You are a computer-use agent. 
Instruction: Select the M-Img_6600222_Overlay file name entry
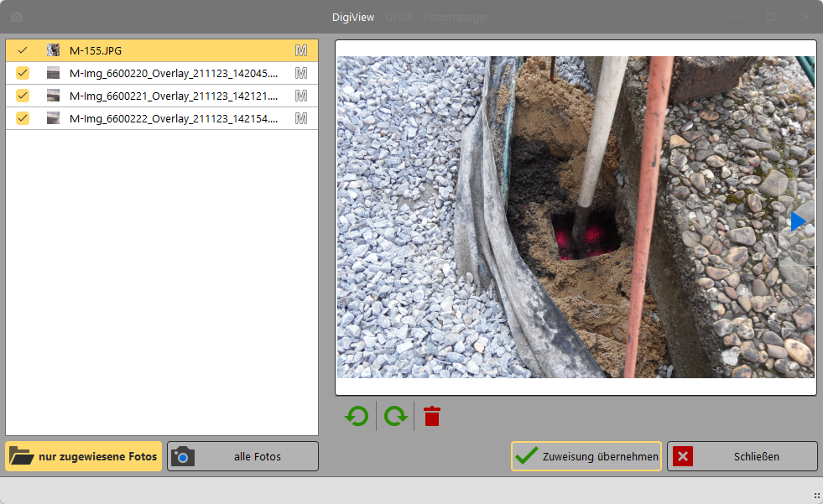coord(174,118)
